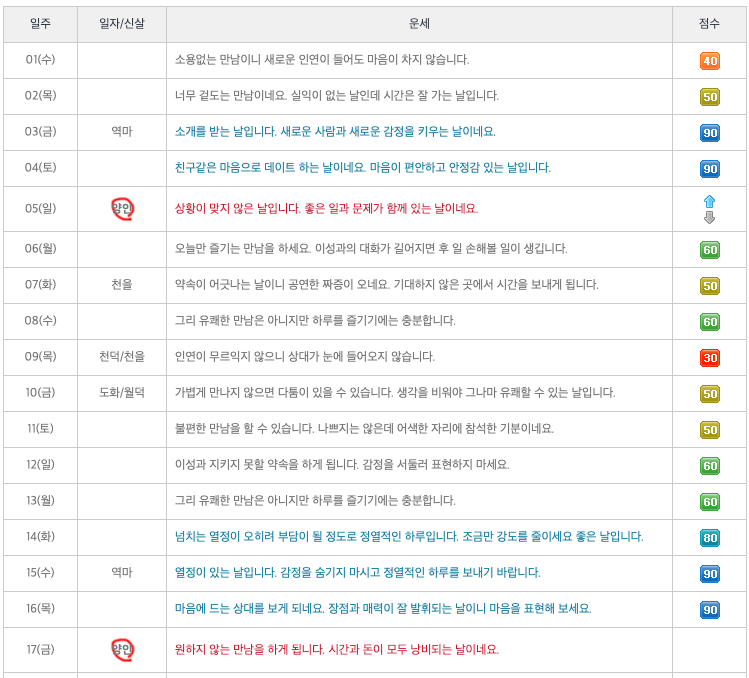Select the 04(토) date cell
The image size is (749, 678).
pyautogui.click(x=41, y=168)
